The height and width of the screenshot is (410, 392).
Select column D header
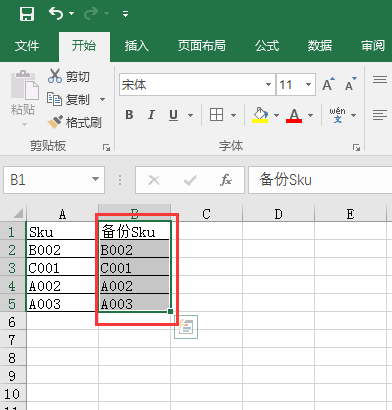(278, 213)
